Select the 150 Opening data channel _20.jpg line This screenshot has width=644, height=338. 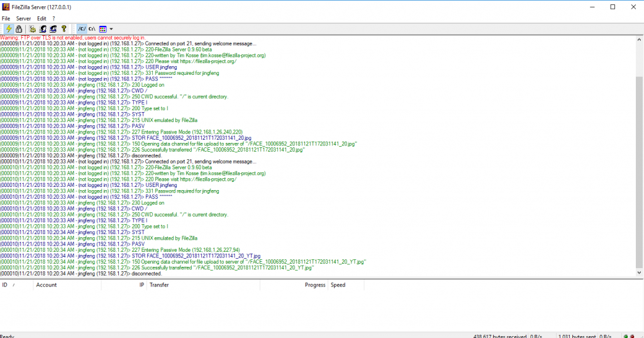[x=179, y=144]
